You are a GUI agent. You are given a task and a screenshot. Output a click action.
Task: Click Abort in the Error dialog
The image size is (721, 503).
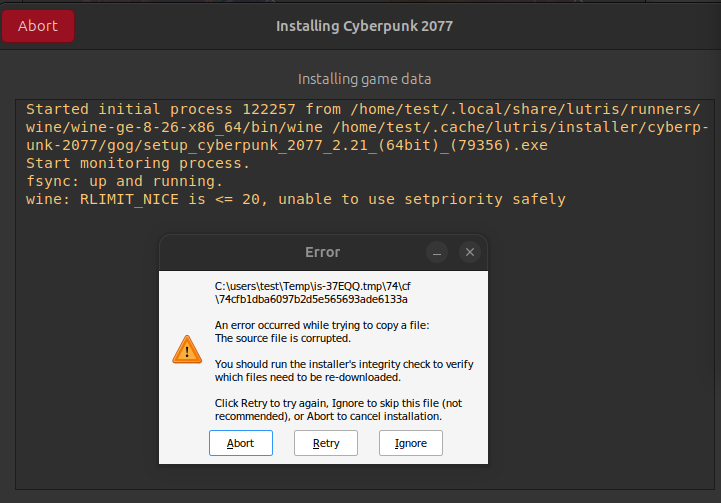coord(240,443)
